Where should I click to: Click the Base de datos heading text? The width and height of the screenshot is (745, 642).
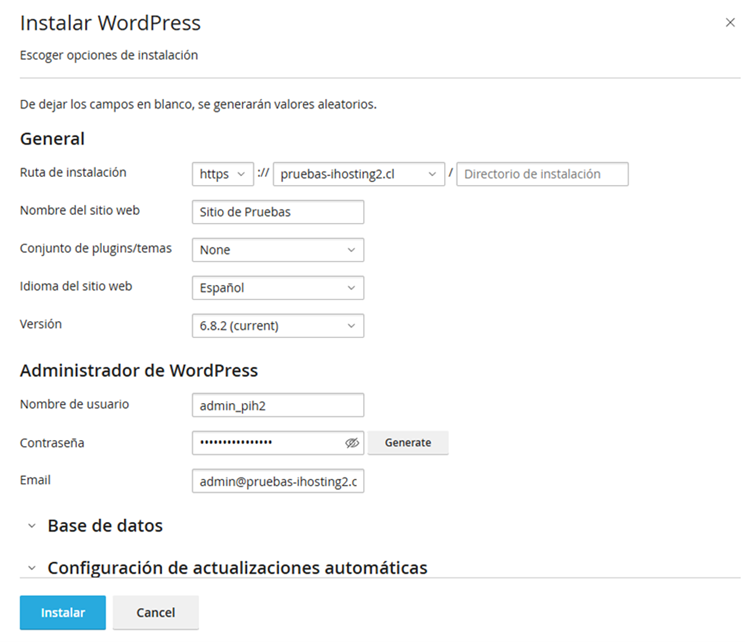(x=105, y=526)
